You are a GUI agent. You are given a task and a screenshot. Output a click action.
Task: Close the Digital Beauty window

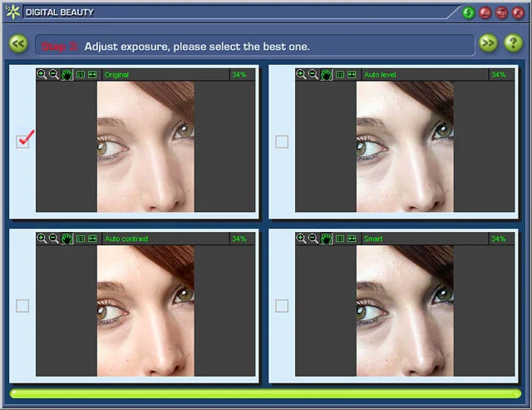click(x=518, y=13)
